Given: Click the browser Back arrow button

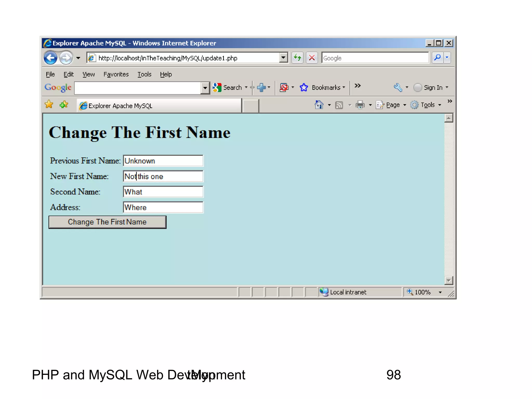Looking at the screenshot, I should click(50, 58).
